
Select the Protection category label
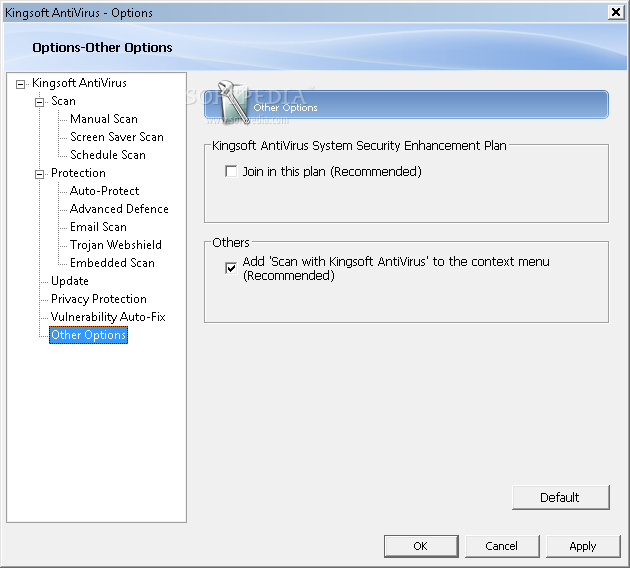pos(78,173)
